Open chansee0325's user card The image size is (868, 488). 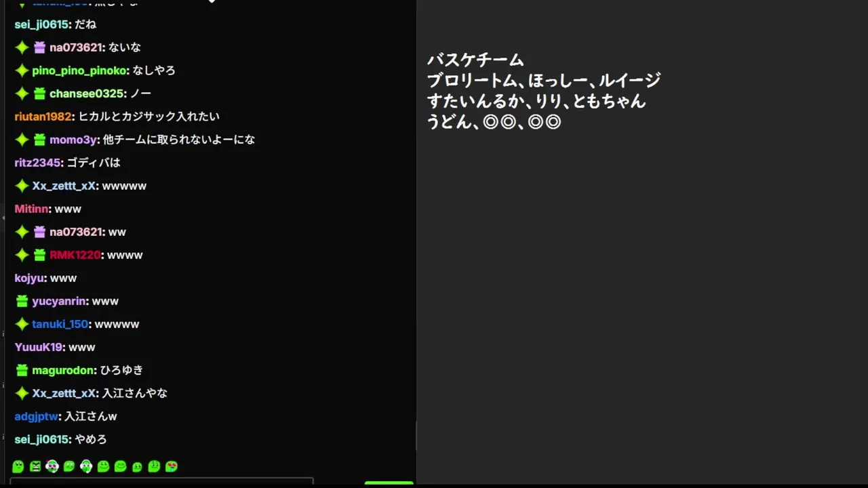(87, 94)
